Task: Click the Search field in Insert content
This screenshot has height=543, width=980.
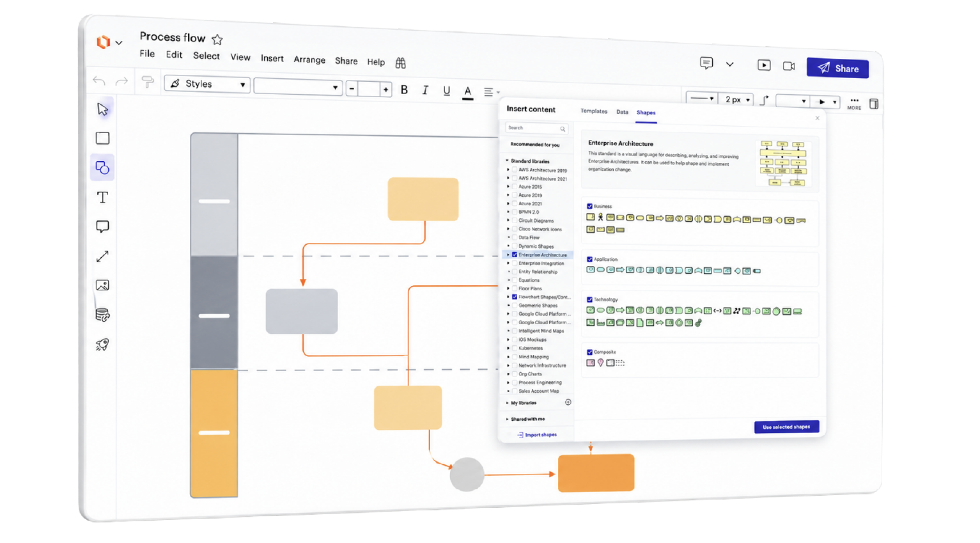Action: pyautogui.click(x=536, y=128)
